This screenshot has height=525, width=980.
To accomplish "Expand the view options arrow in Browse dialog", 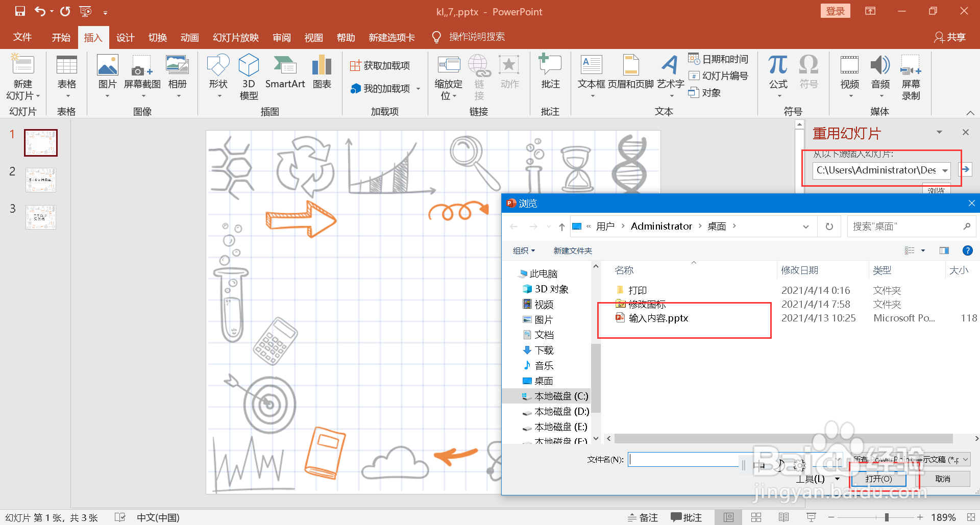I will (x=923, y=251).
